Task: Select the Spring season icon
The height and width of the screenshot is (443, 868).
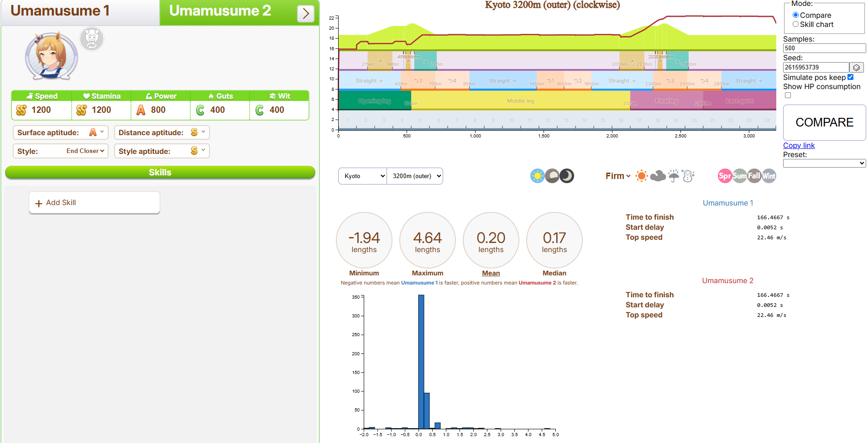Action: tap(725, 176)
